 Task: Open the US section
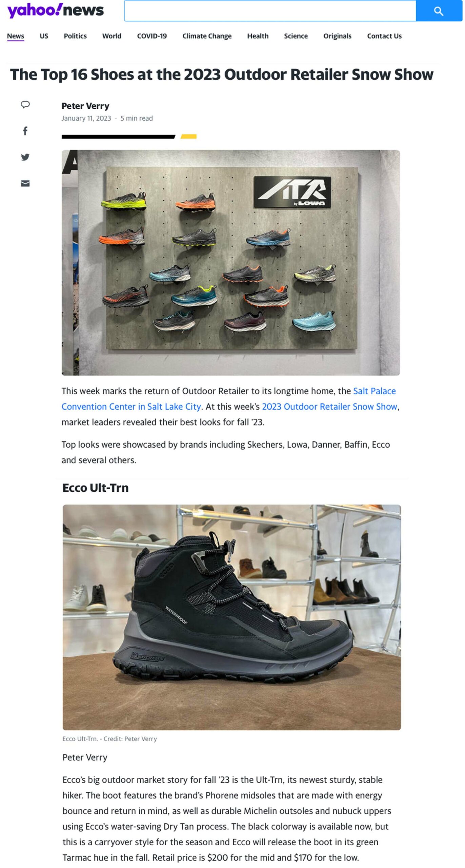[x=44, y=36]
